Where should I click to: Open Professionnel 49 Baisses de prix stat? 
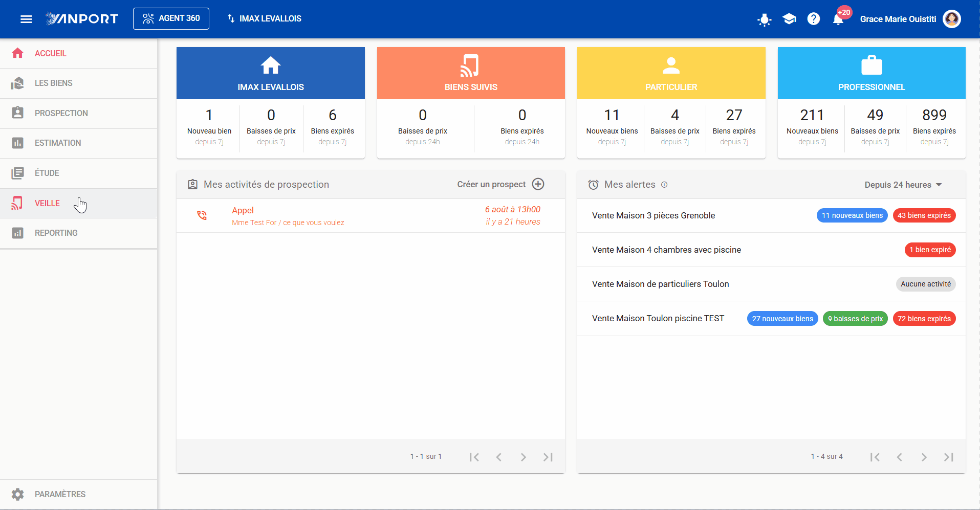[875, 127]
